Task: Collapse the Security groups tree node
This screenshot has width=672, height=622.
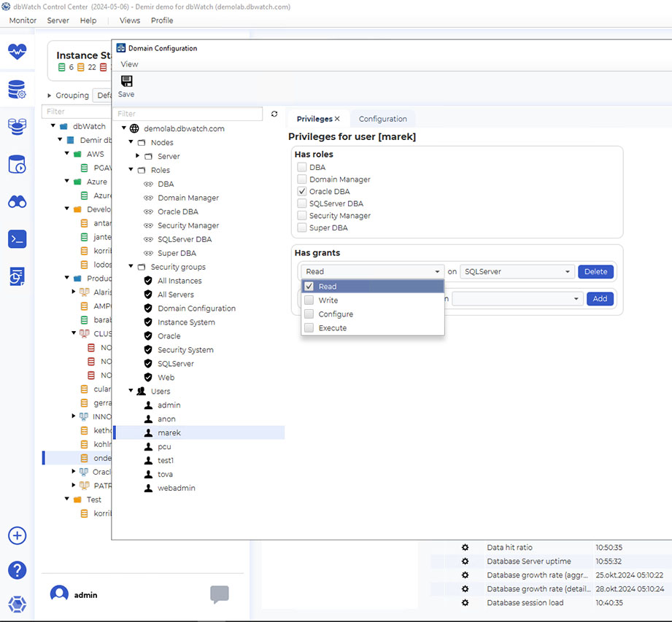Action: pyautogui.click(x=131, y=266)
